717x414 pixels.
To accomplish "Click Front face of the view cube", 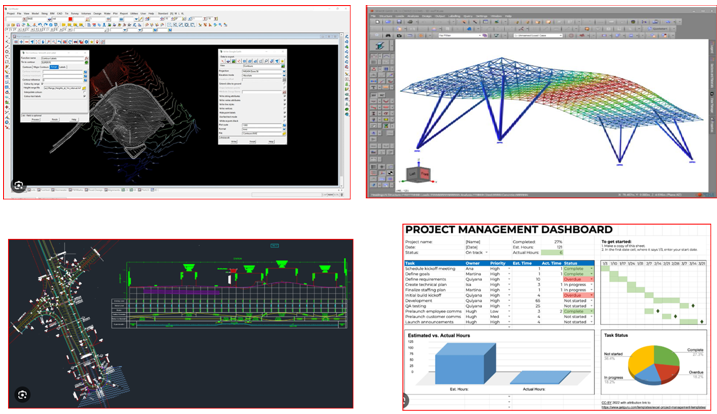I will coord(425,173).
